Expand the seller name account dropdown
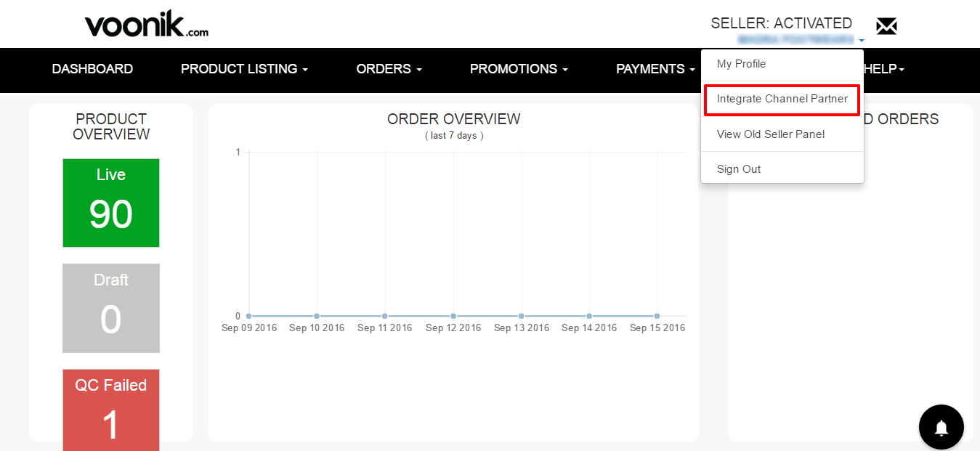This screenshot has height=451, width=980. [801, 39]
